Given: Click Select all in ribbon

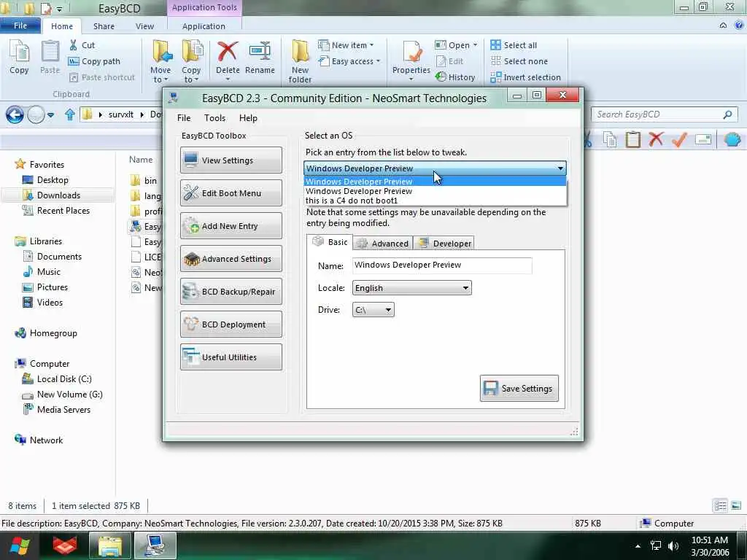Looking at the screenshot, I should click(x=514, y=45).
